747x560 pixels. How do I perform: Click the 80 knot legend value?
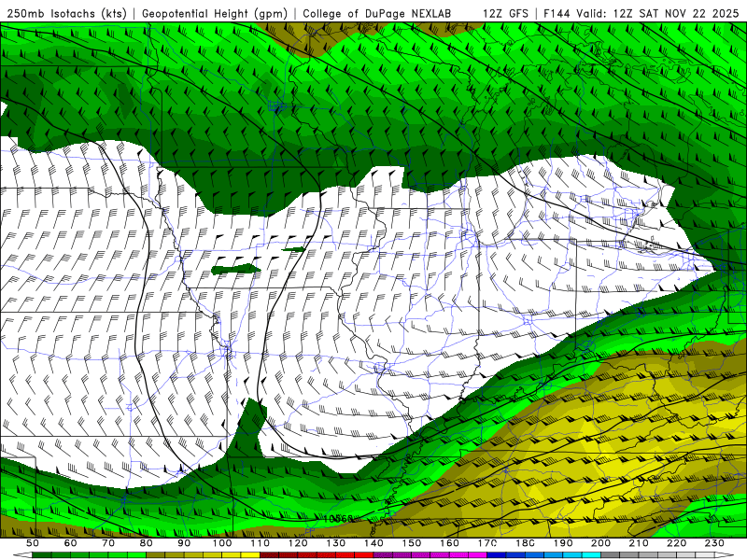pyautogui.click(x=147, y=543)
